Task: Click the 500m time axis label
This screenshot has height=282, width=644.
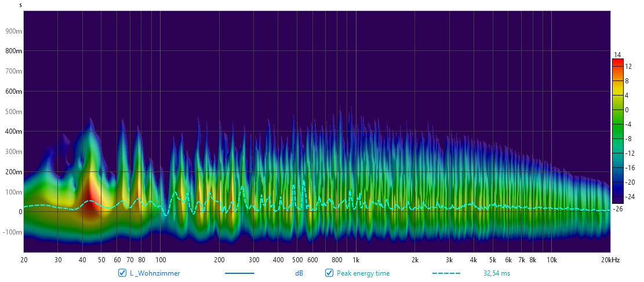Action: click(14, 112)
